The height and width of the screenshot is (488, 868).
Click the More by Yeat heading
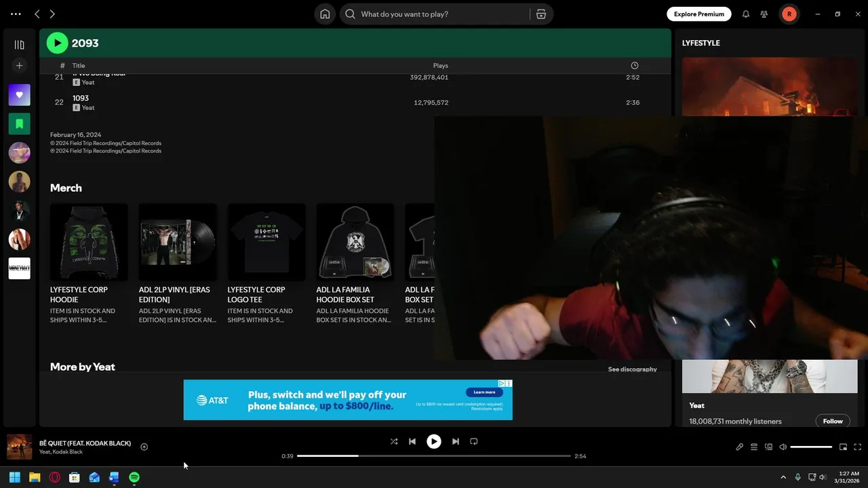click(83, 367)
